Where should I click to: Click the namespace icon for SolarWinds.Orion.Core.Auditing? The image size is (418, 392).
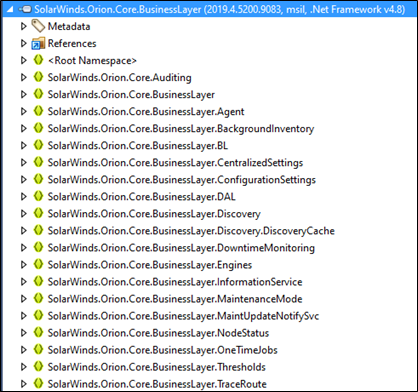[x=38, y=77]
